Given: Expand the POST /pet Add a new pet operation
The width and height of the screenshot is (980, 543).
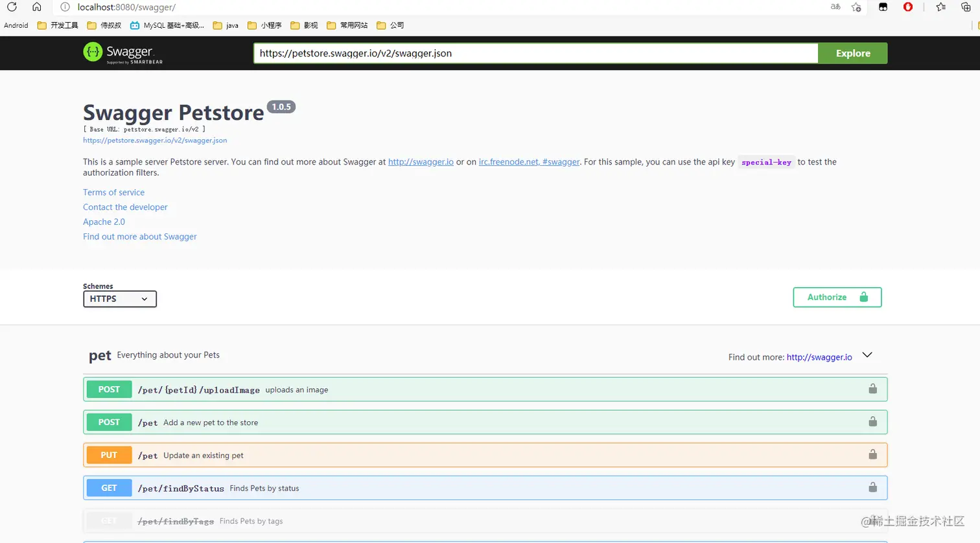Looking at the screenshot, I should pyautogui.click(x=485, y=422).
